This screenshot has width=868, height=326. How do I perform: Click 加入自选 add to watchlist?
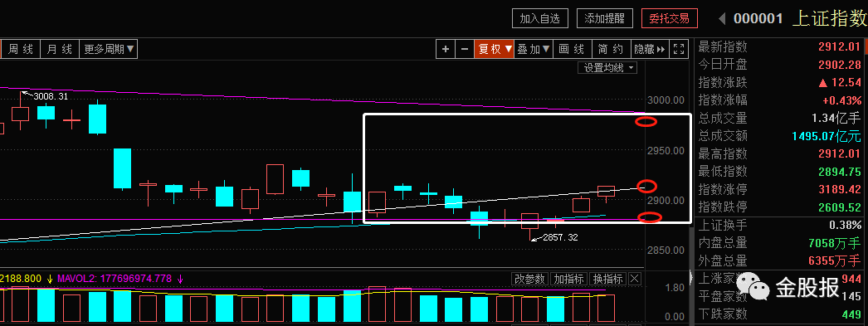click(539, 18)
